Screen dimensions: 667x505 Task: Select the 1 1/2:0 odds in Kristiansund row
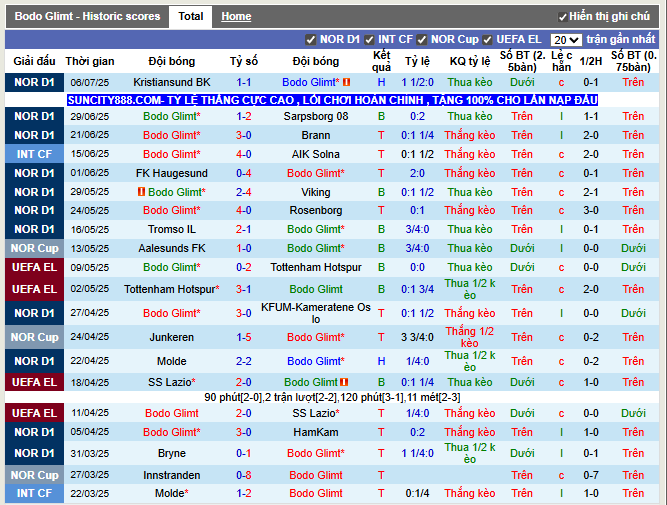click(417, 82)
